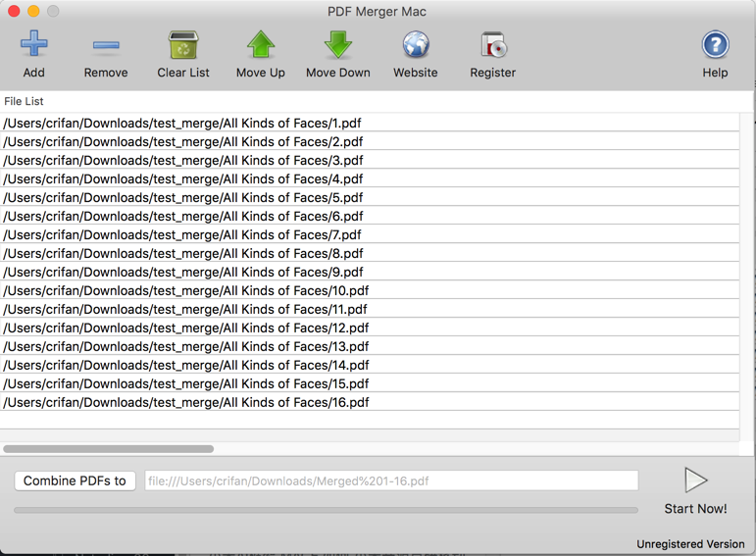The width and height of the screenshot is (756, 556).
Task: Click the merge progress bar
Action: [x=326, y=510]
